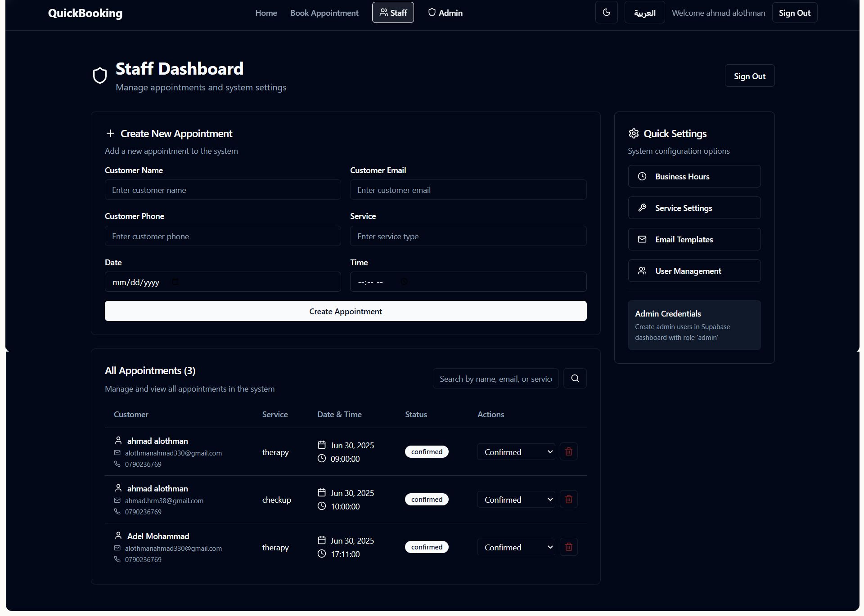Delete Adel Mohammad's appointment

pyautogui.click(x=568, y=547)
